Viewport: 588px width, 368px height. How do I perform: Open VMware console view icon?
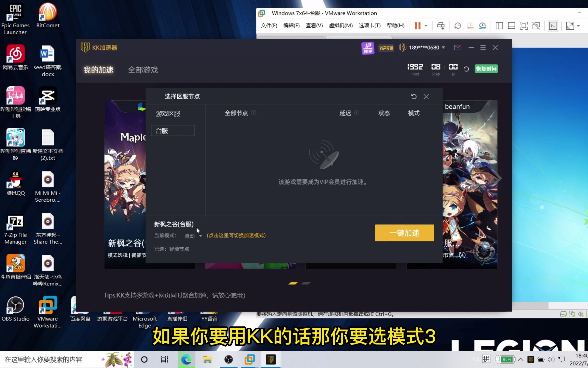coord(553,26)
